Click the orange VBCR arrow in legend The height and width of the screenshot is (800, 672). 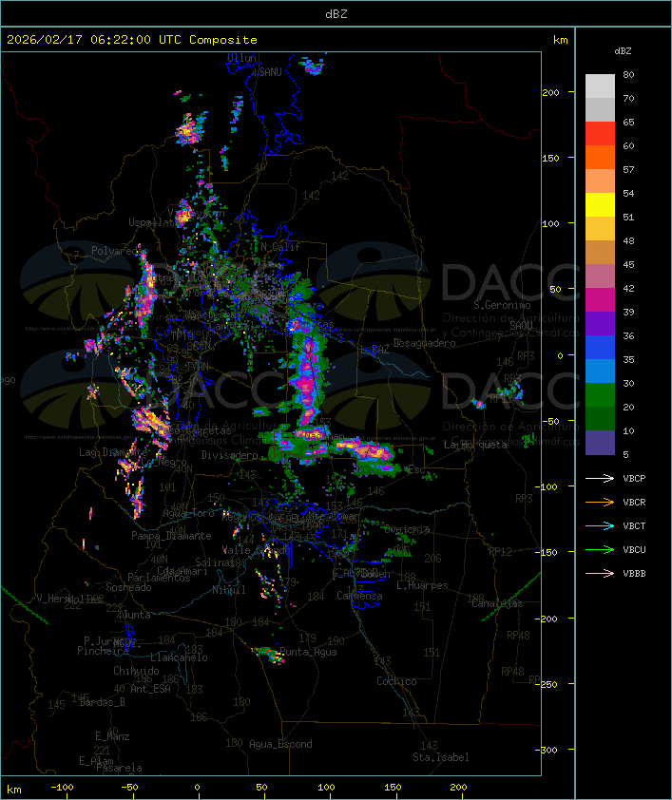(x=600, y=502)
